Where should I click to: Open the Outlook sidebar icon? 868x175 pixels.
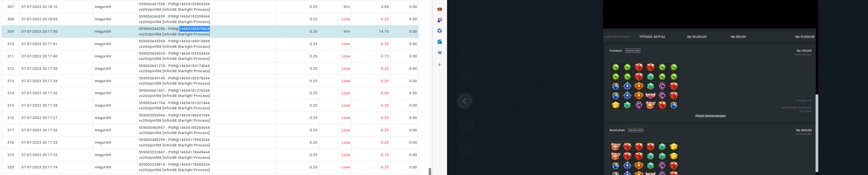click(x=439, y=42)
